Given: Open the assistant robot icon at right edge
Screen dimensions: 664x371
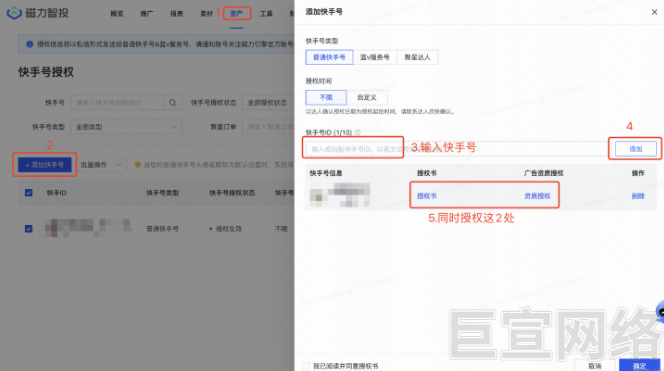Looking at the screenshot, I should (x=660, y=311).
